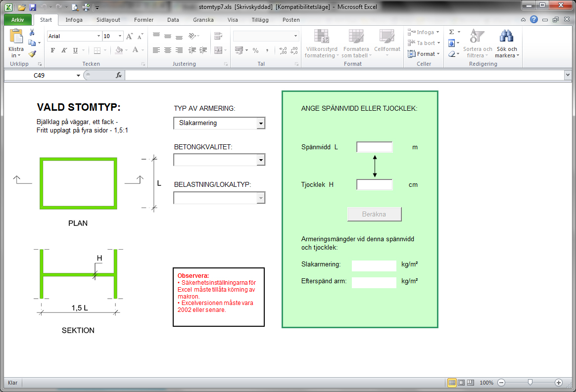Open the number format dropdown

[295, 36]
